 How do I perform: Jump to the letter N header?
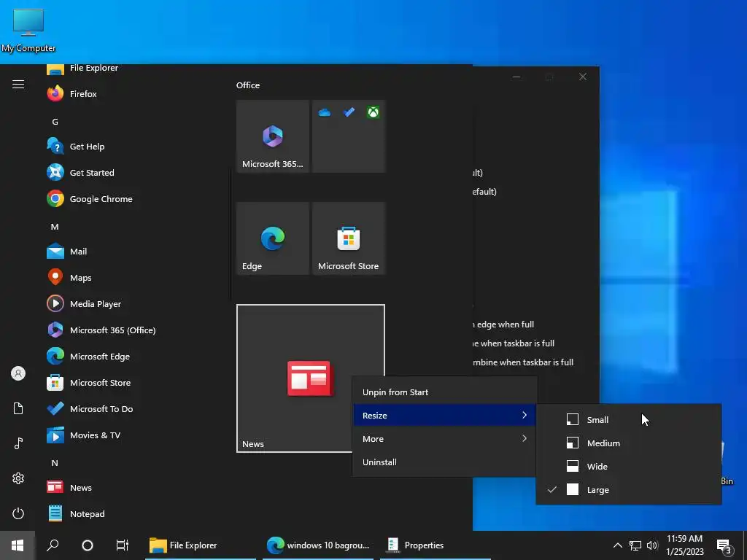click(55, 463)
